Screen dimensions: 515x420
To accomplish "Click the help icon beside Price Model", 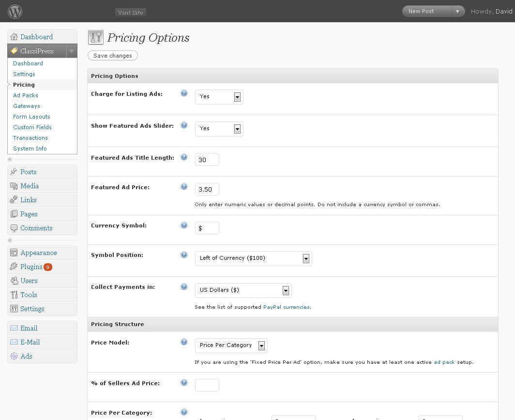I will [x=184, y=342].
